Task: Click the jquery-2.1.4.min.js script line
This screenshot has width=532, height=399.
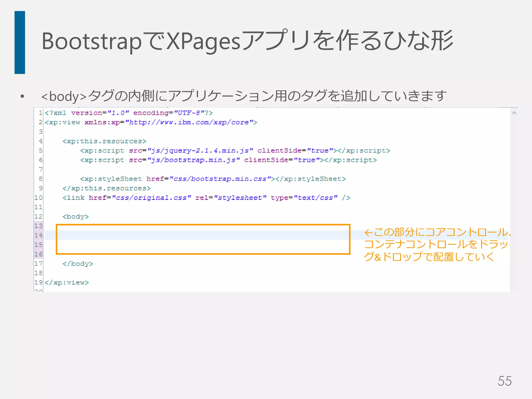Action: [235, 151]
